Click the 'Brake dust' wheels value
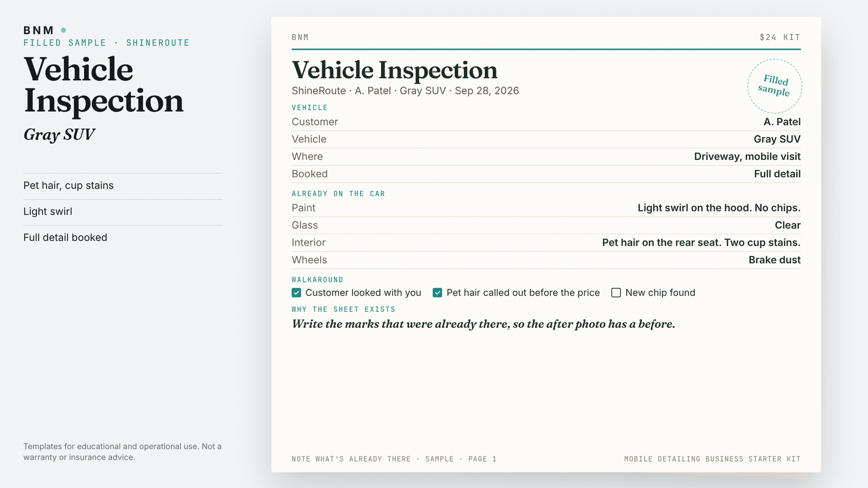This screenshot has height=488, width=868. tap(774, 260)
